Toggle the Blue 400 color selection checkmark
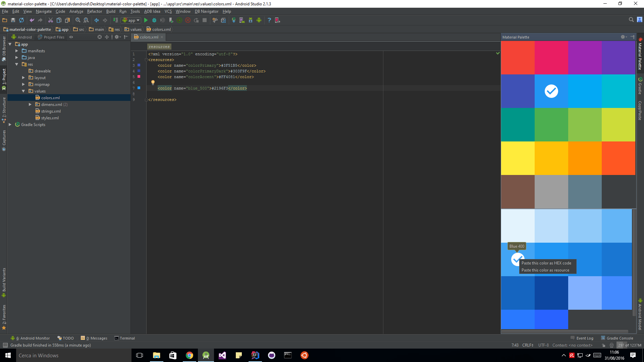644x362 pixels. coord(517,259)
